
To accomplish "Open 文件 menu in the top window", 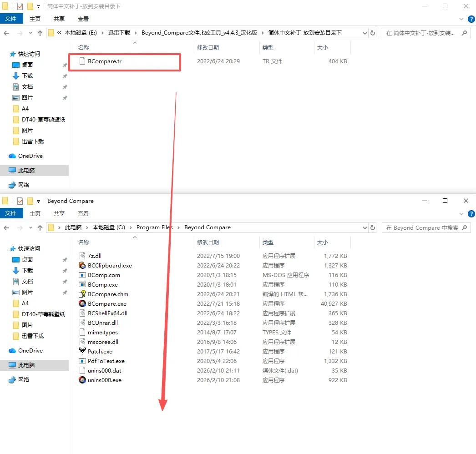I will 11,19.
